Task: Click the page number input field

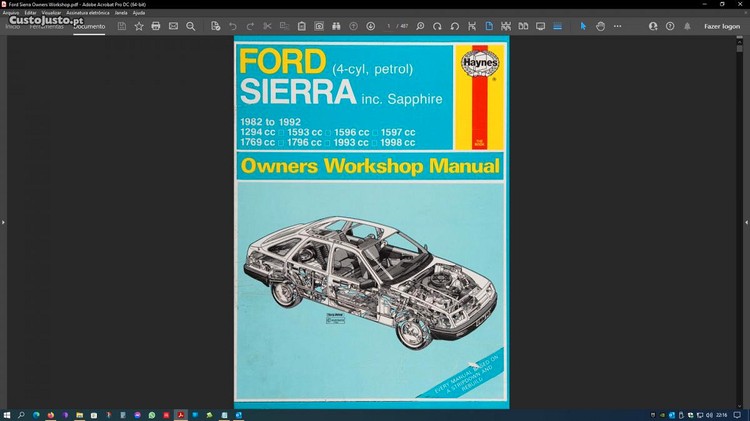Action: click(x=389, y=26)
